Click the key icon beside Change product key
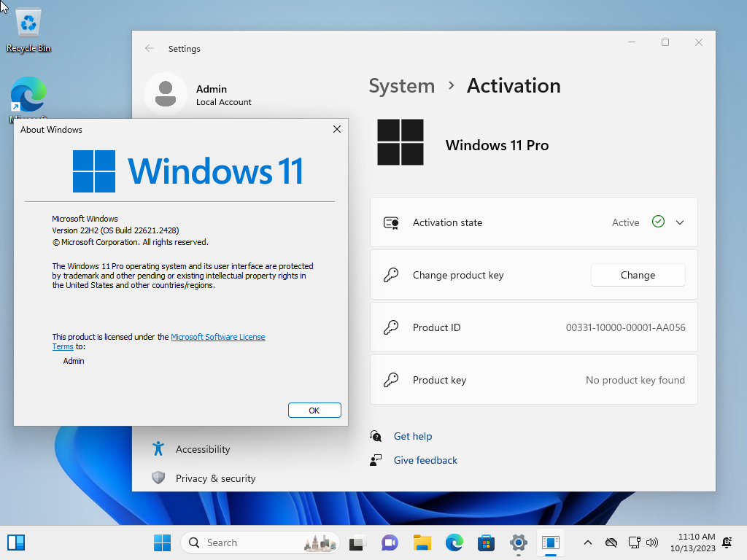The width and height of the screenshot is (747, 560). (391, 275)
